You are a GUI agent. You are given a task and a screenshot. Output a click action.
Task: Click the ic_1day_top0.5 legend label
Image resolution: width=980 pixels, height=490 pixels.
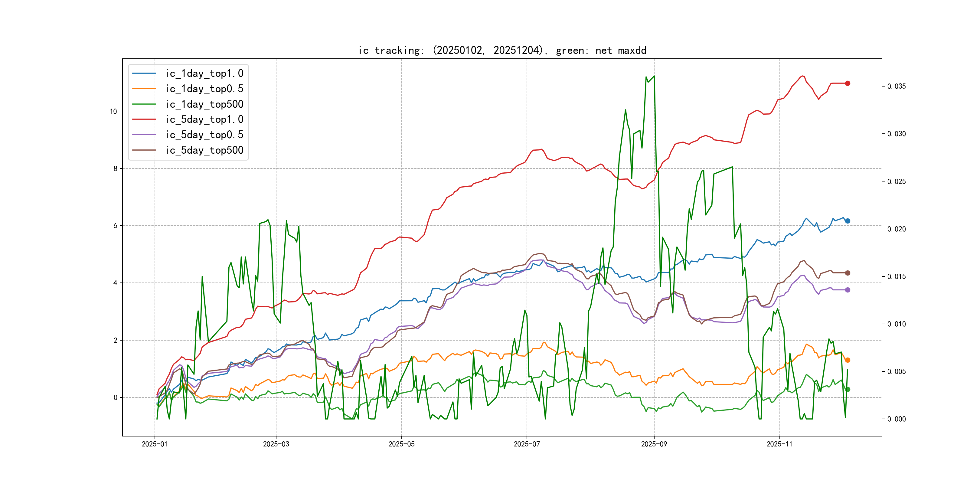(x=204, y=89)
